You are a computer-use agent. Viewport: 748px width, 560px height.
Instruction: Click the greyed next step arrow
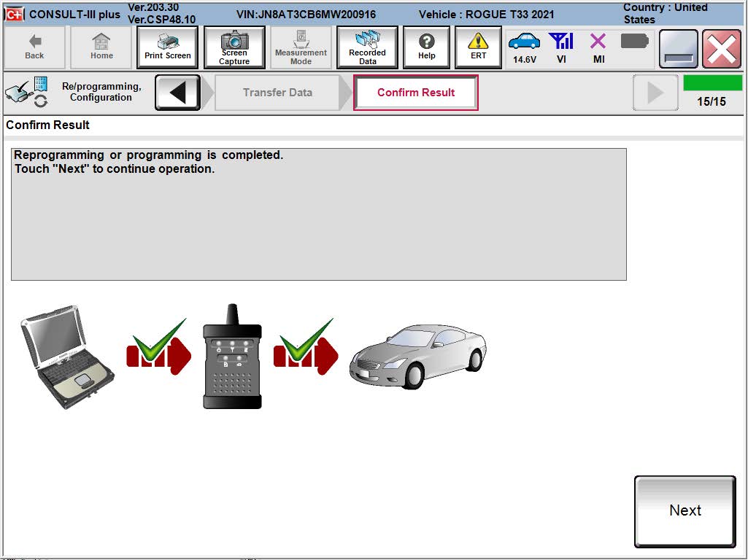[x=655, y=93]
